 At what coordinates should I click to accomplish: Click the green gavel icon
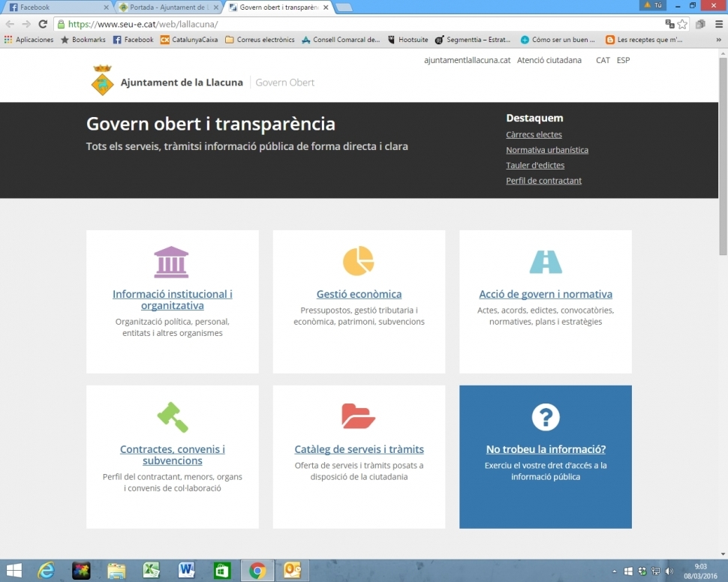(x=172, y=417)
